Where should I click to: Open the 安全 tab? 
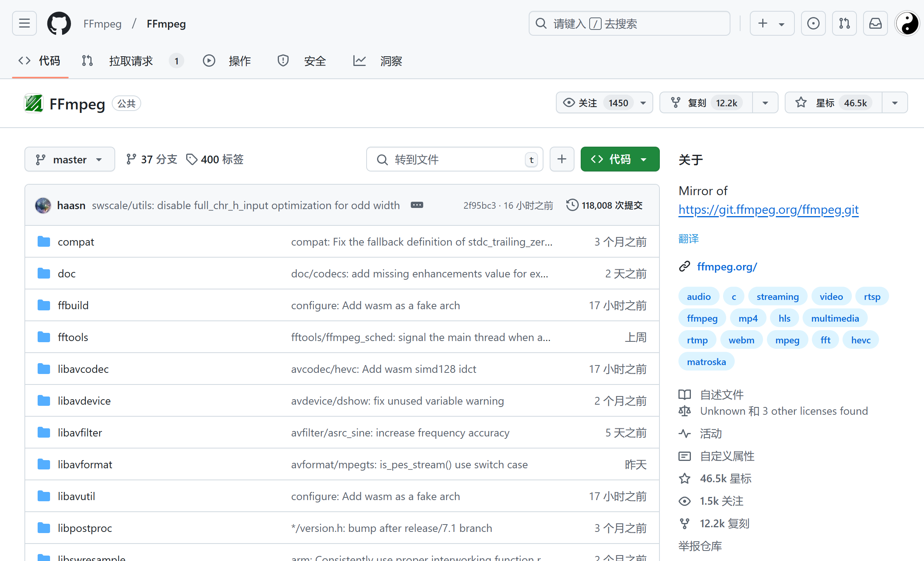[x=302, y=61]
